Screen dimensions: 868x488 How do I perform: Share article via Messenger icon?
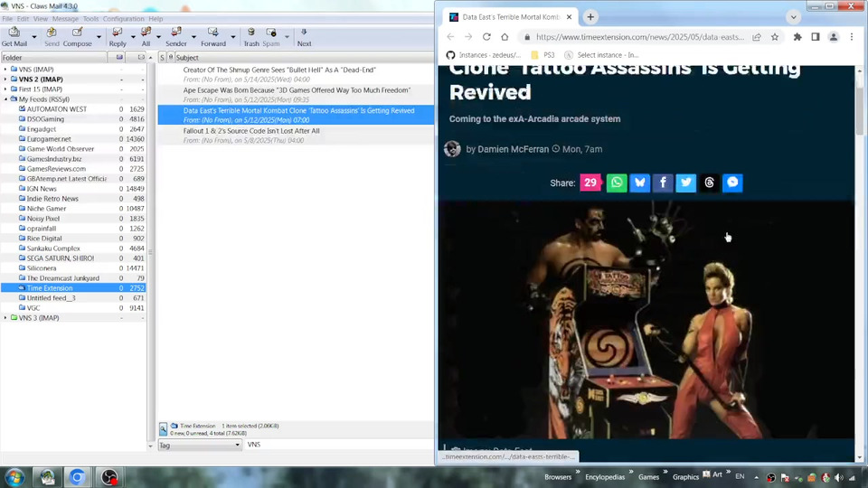coord(732,183)
